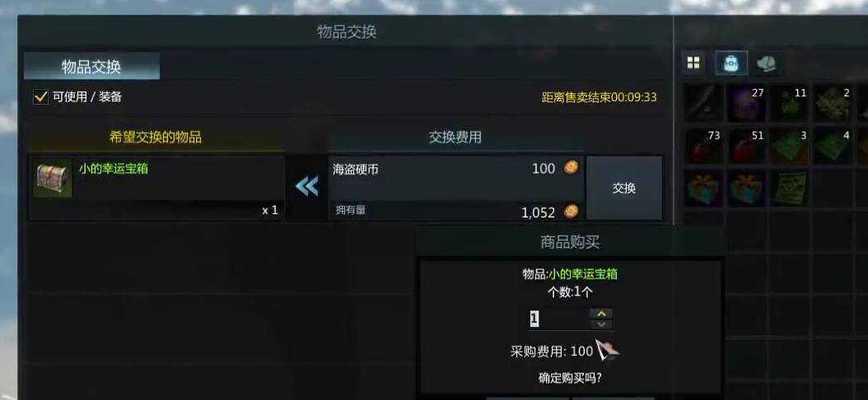Focus the purchase quantity input field
868x400 pixels.
[x=559, y=319]
